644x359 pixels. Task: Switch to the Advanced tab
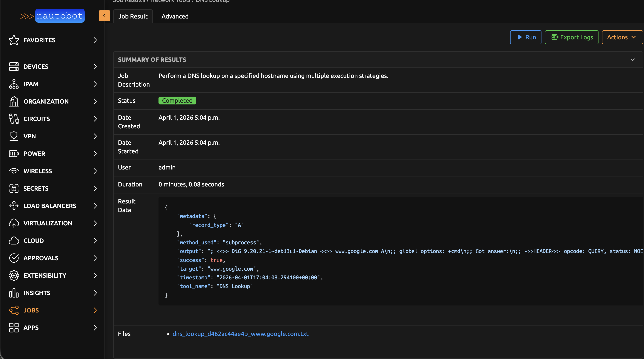click(x=175, y=16)
